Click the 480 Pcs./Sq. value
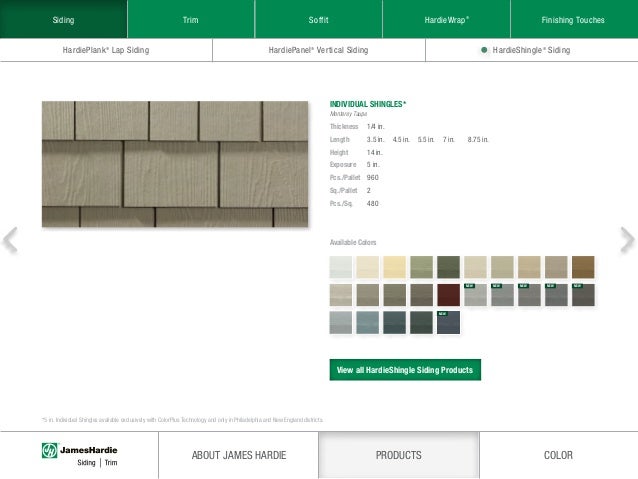Image resolution: width=638 pixels, height=479 pixels. [372, 203]
